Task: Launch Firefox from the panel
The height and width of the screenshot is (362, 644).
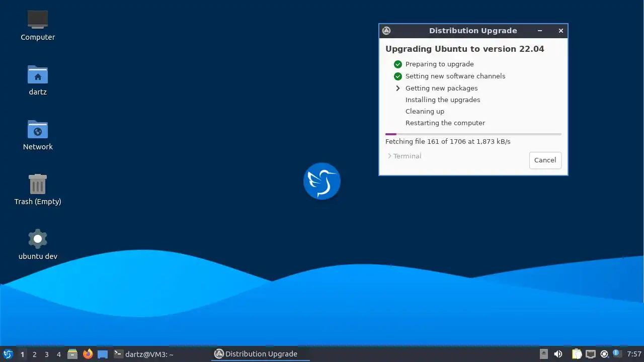Action: point(88,354)
